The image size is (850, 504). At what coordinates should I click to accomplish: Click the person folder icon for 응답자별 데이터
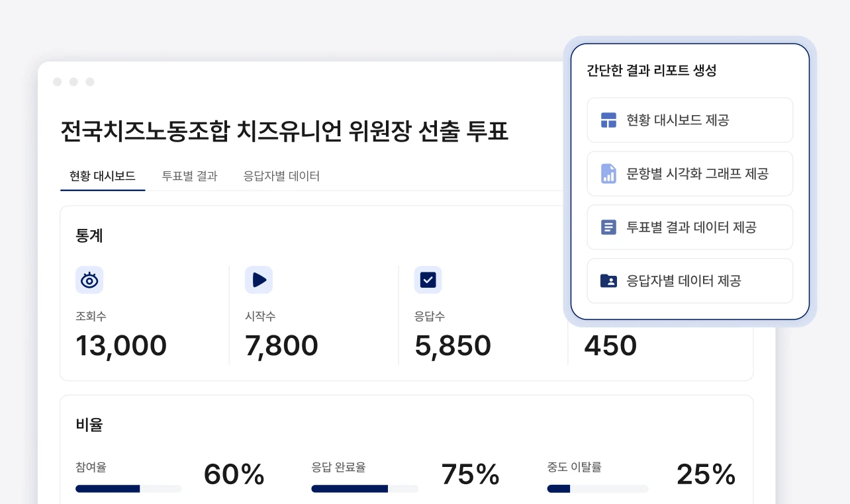click(x=608, y=281)
